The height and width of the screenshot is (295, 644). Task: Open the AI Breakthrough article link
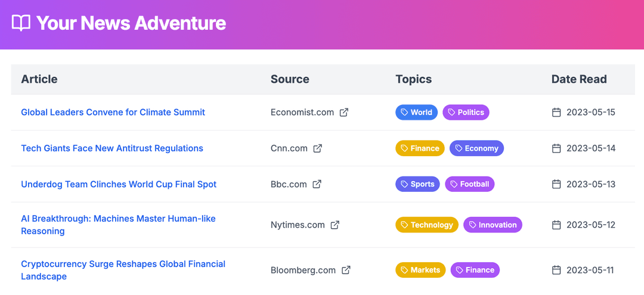(118, 225)
